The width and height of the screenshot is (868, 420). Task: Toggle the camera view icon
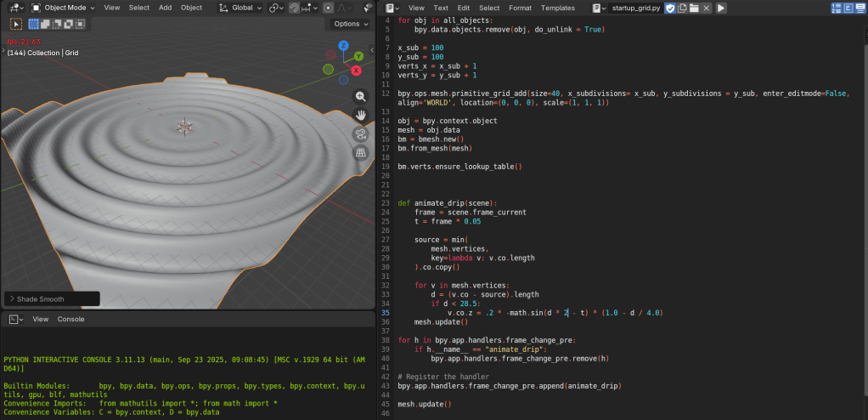pos(361,134)
